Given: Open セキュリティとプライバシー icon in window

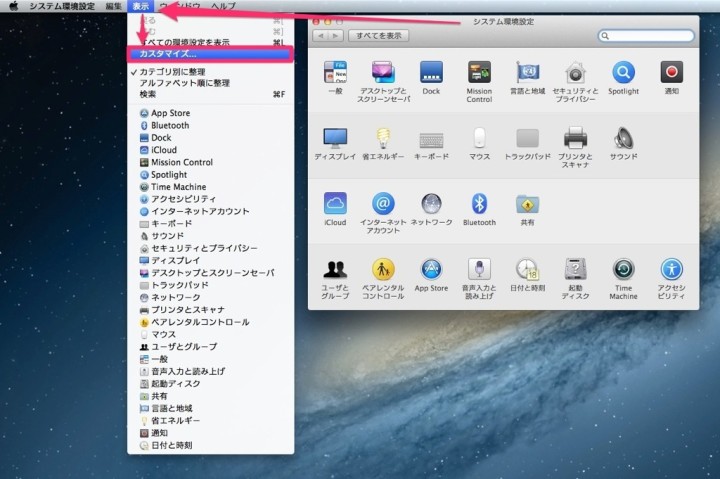Looking at the screenshot, I should (575, 73).
